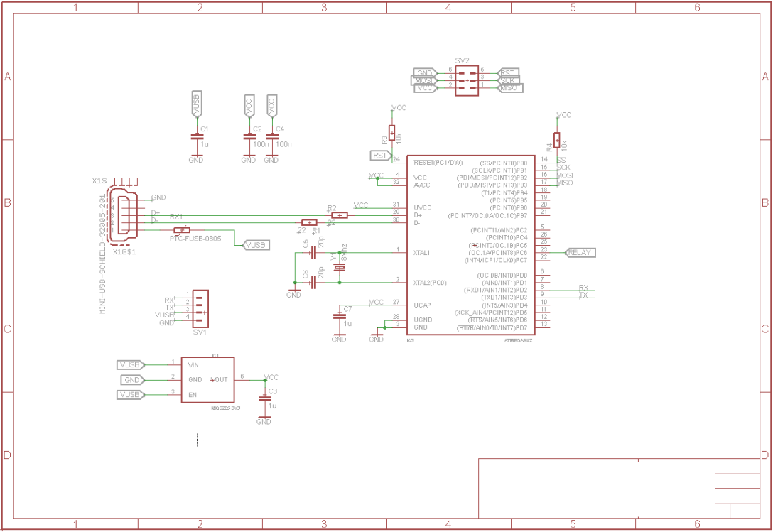
Task: Select capacitor C1 with value 1u
Action: [197, 135]
